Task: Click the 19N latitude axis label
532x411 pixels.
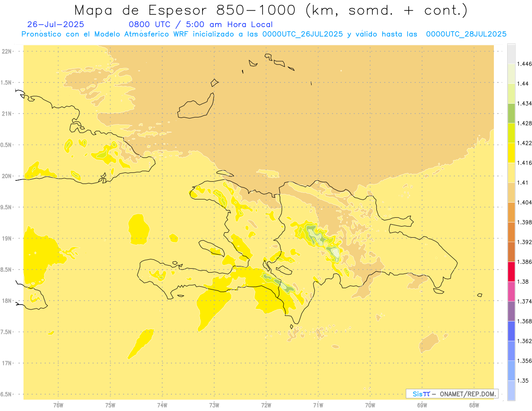Action: [7, 239]
